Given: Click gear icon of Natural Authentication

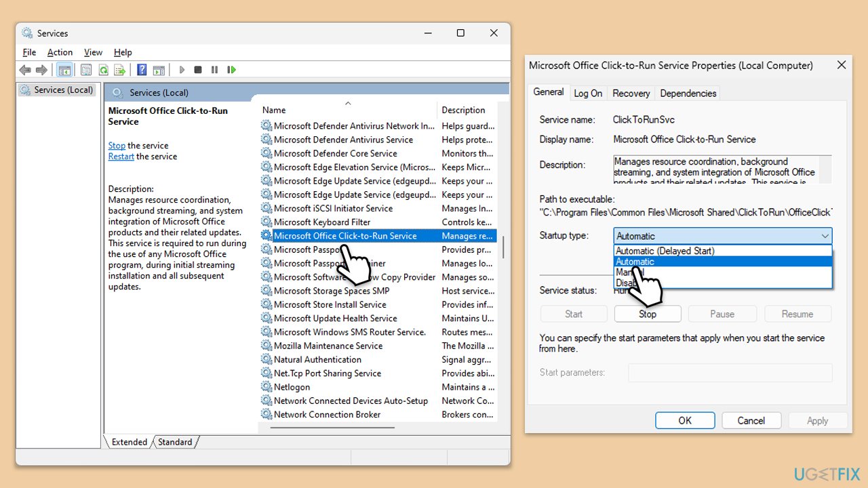Looking at the screenshot, I should [267, 360].
